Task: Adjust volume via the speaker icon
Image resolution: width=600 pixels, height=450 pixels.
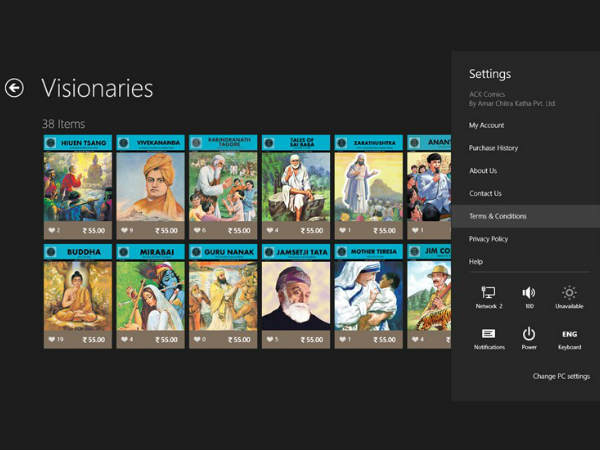Action: (529, 293)
